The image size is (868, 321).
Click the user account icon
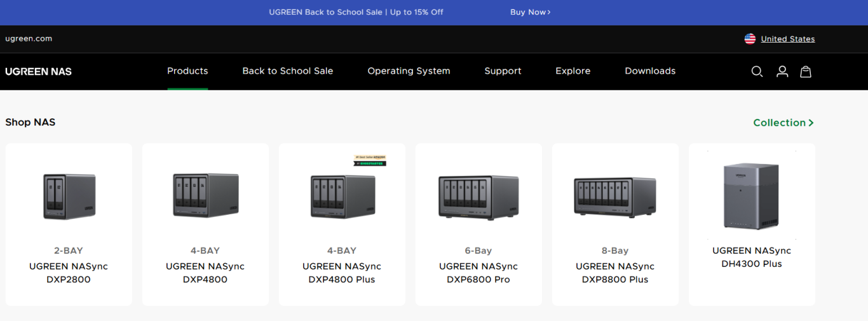coord(782,71)
